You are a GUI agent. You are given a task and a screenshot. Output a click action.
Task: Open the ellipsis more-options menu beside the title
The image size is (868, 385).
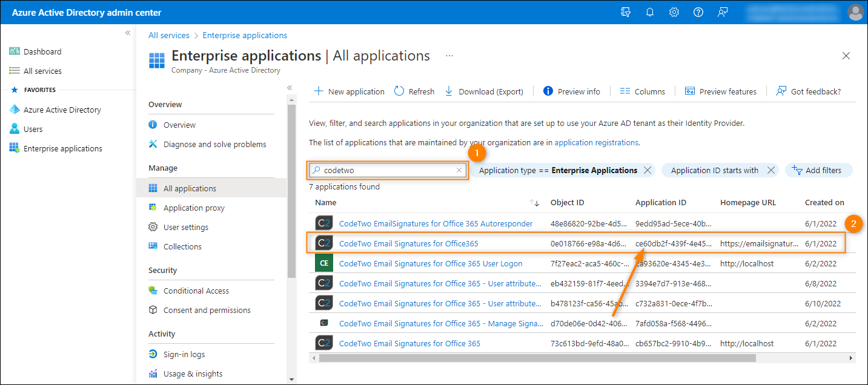coord(449,56)
